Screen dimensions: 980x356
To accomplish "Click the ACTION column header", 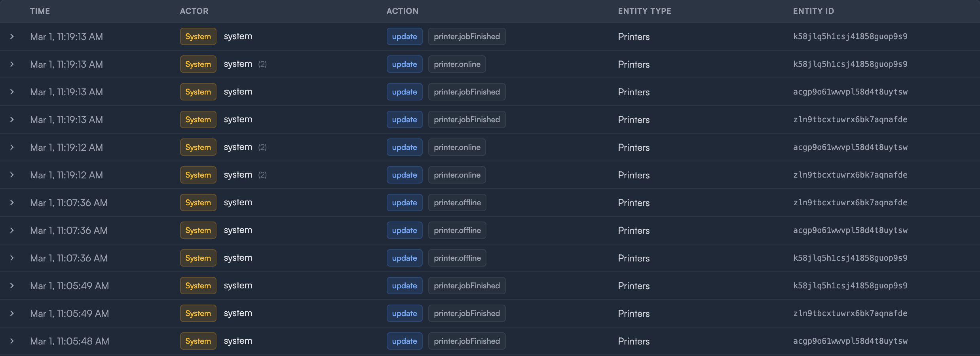I will pyautogui.click(x=403, y=11).
